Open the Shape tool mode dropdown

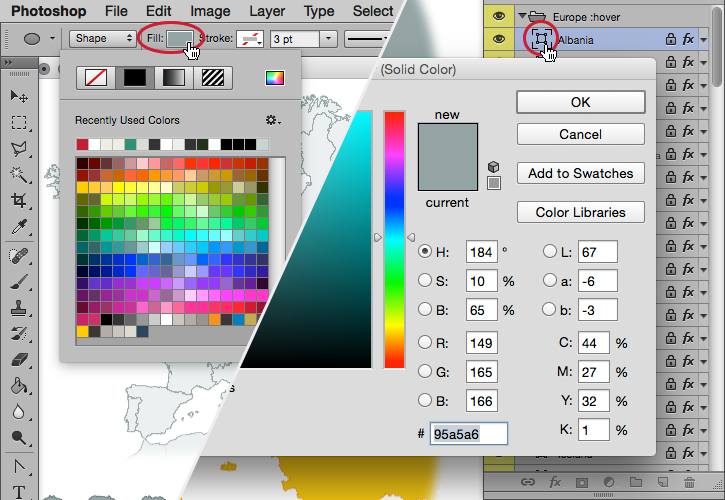103,38
